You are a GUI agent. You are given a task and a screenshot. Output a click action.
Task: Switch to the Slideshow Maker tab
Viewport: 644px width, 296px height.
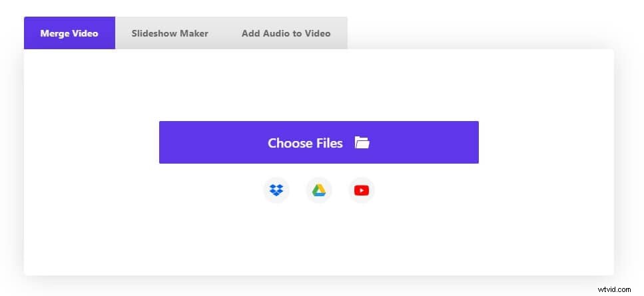[170, 33]
